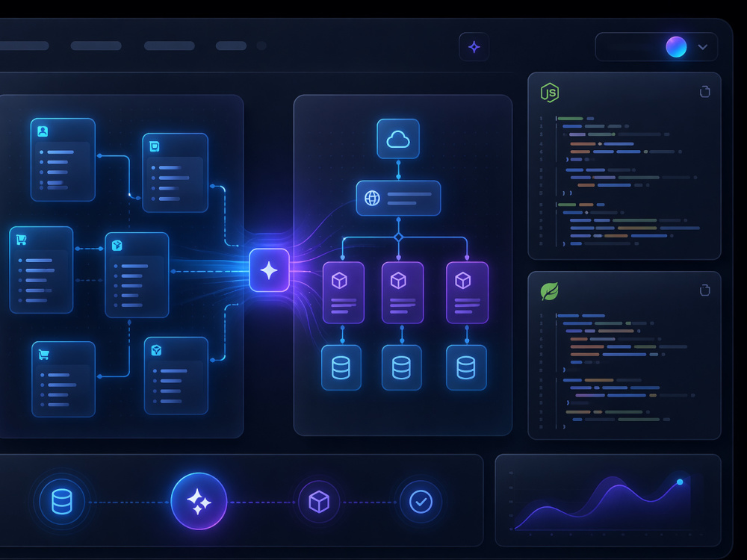This screenshot has height=560, width=747.
Task: Open the profile menu chevron beside the avatar
Action: click(702, 46)
